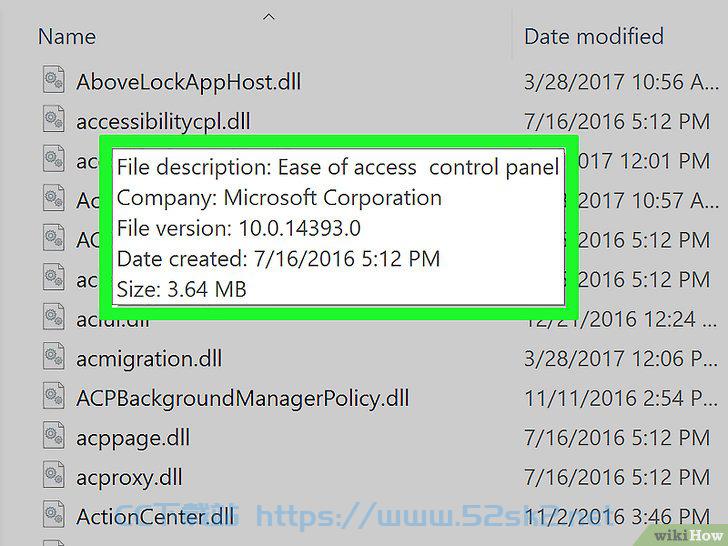Image resolution: width=728 pixels, height=546 pixels.
Task: Select the acmigration.dll file name
Action: click(149, 359)
